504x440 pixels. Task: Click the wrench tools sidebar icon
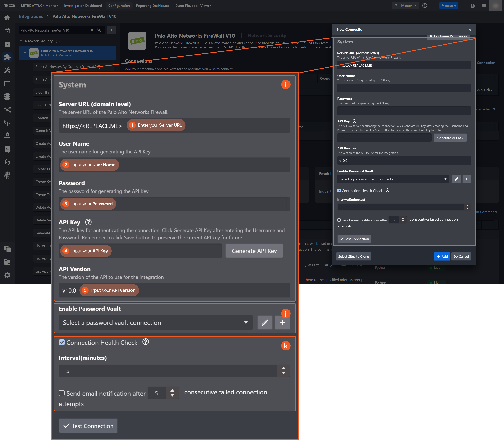pos(7,71)
